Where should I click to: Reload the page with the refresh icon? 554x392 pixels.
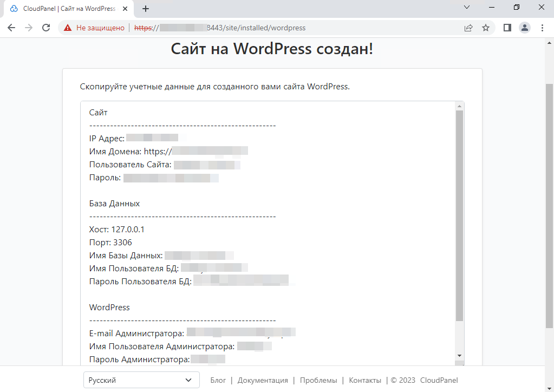coord(46,28)
